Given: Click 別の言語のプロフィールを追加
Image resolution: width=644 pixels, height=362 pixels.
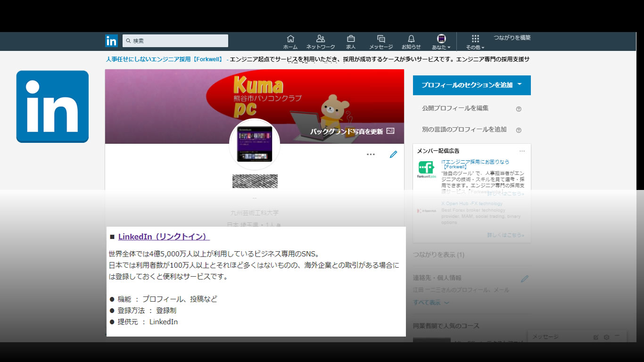Looking at the screenshot, I should (464, 130).
